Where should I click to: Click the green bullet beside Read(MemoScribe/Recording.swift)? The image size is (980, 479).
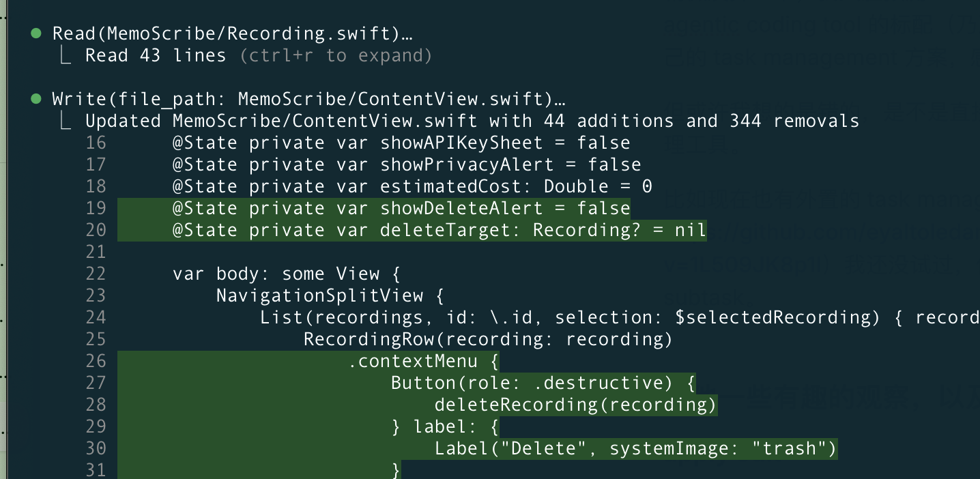click(36, 33)
